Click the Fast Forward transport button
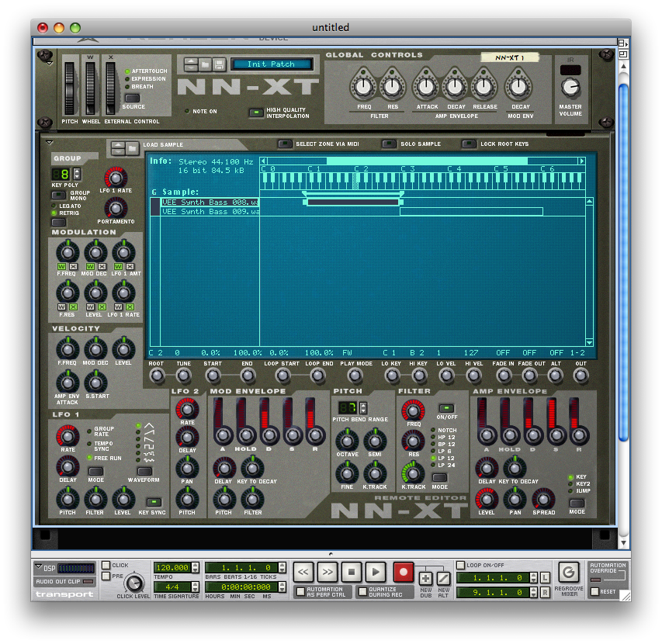The height and width of the screenshot is (644, 662). [x=328, y=573]
